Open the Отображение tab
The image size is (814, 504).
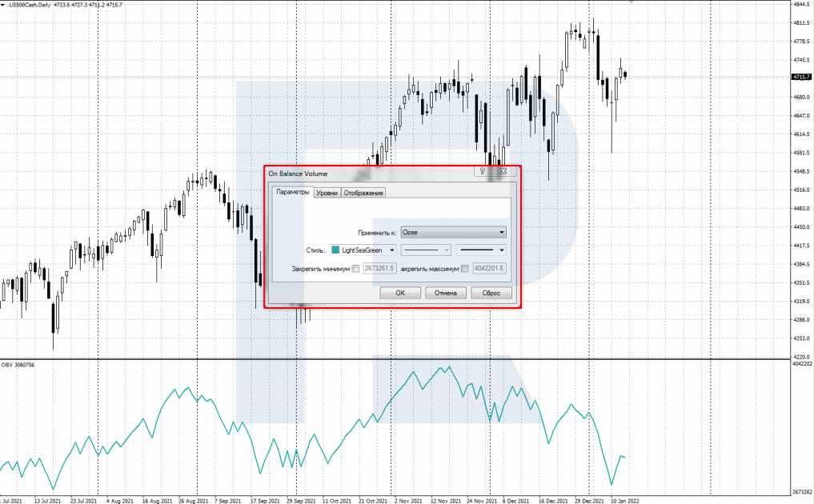[364, 193]
